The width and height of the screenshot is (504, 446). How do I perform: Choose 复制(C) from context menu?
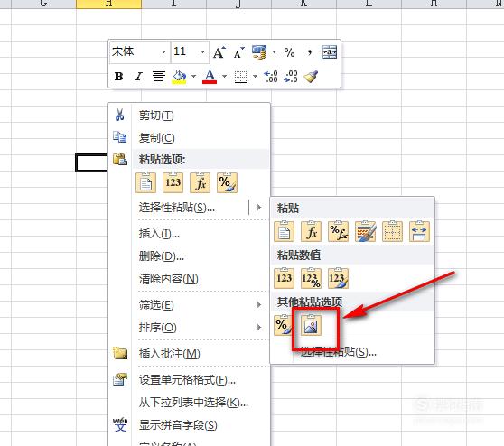coord(189,138)
